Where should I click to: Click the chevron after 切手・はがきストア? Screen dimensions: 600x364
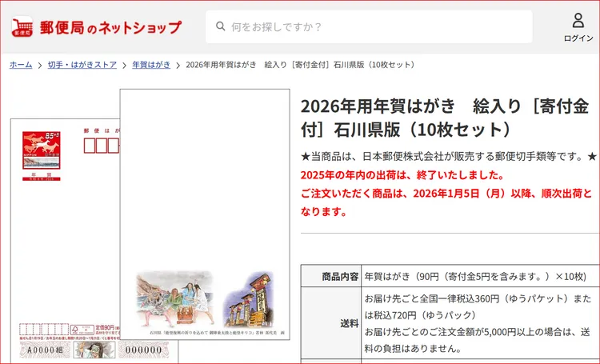124,65
